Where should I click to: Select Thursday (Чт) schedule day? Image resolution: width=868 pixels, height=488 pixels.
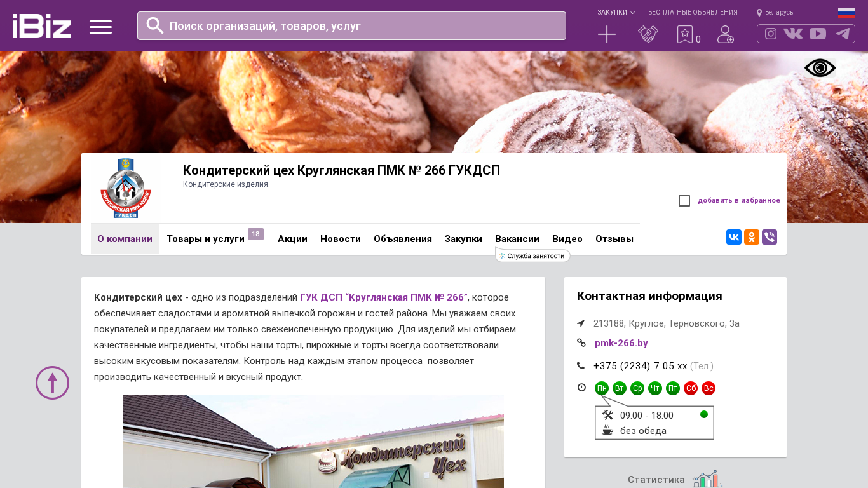pos(655,388)
